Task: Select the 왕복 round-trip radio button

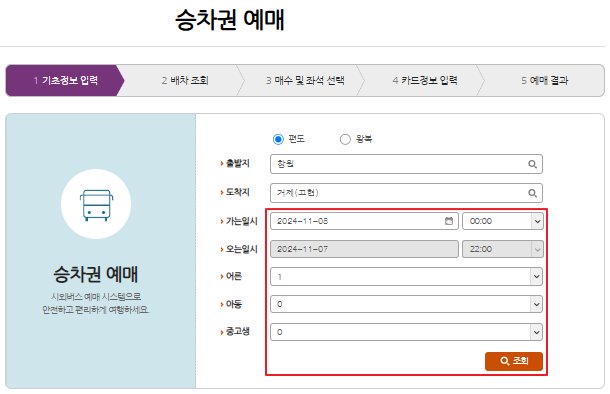Action: pyautogui.click(x=345, y=139)
